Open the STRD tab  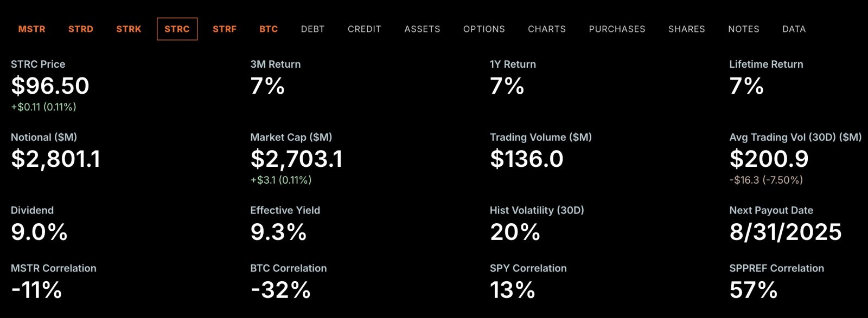(81, 29)
